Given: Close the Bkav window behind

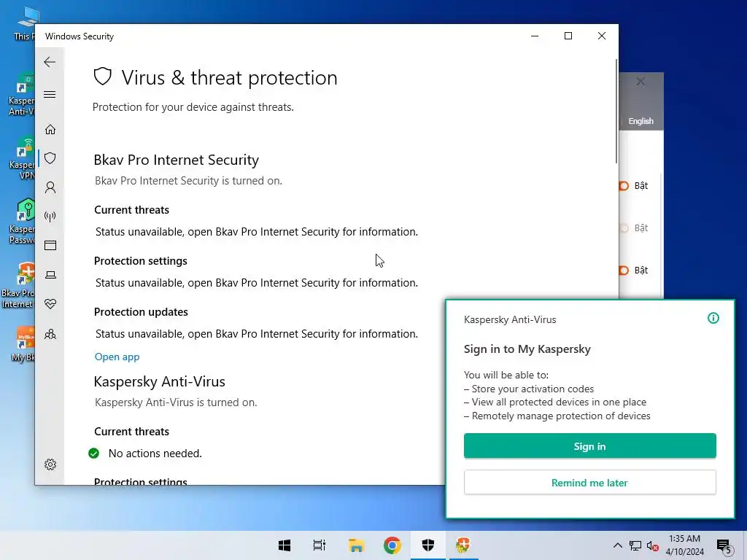Looking at the screenshot, I should tap(640, 82).
